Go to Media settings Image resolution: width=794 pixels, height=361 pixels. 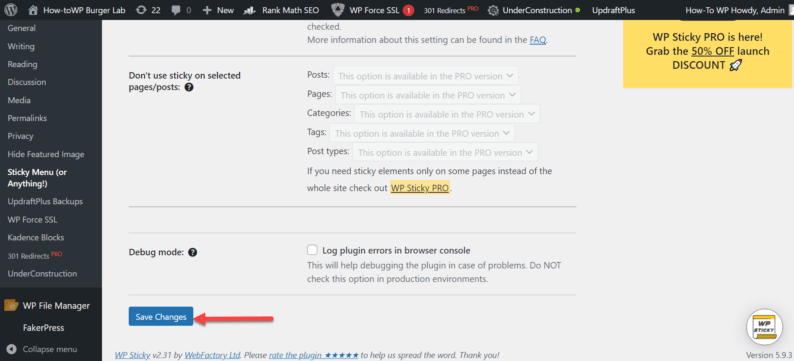[x=19, y=100]
